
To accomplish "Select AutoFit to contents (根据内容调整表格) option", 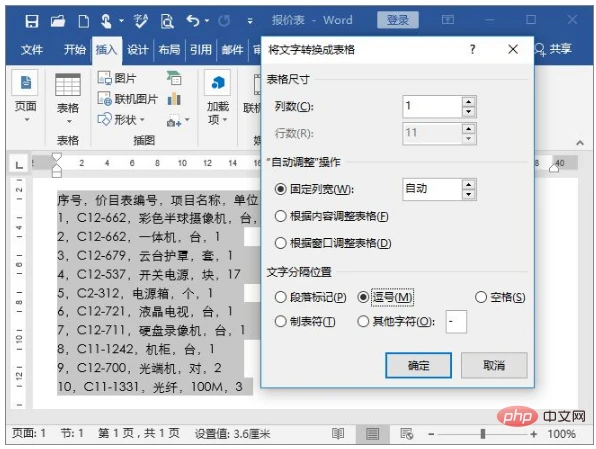I will coord(281,216).
